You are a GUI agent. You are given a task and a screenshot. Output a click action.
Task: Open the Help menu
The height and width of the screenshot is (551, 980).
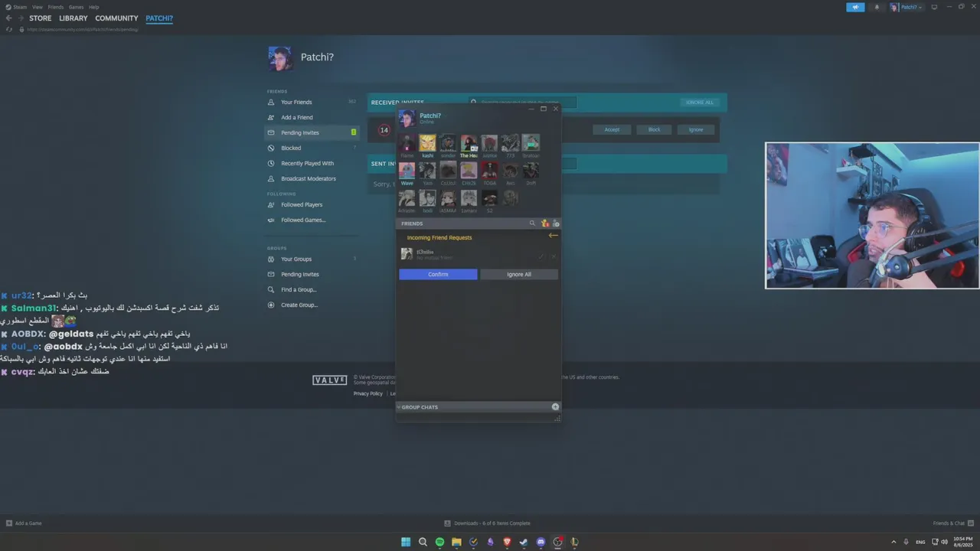[93, 7]
